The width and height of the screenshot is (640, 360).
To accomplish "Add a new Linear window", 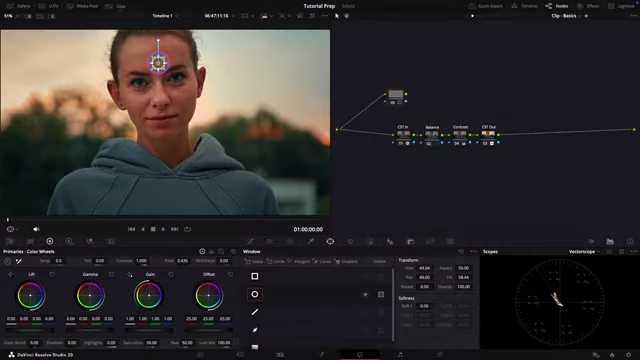I will click(x=254, y=262).
